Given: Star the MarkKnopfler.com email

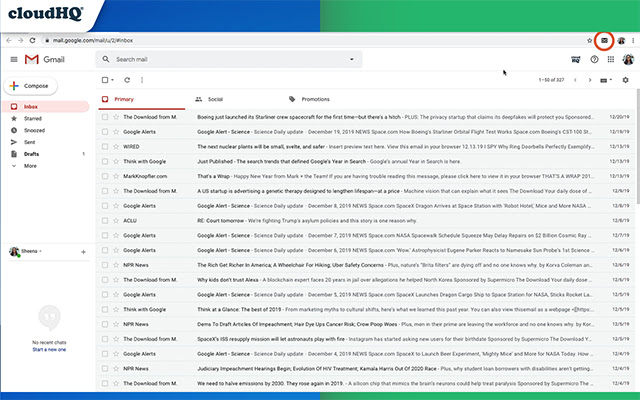Looking at the screenshot, I should click(116, 176).
